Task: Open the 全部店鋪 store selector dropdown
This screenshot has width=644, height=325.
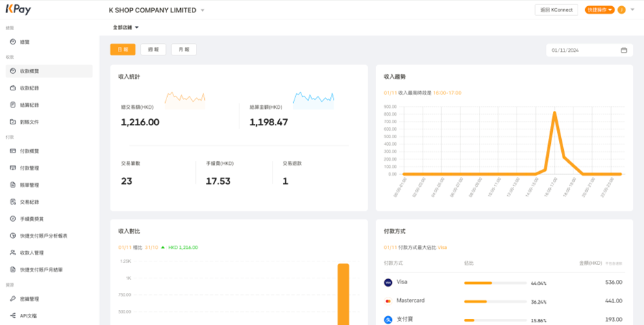Action: 125,27
